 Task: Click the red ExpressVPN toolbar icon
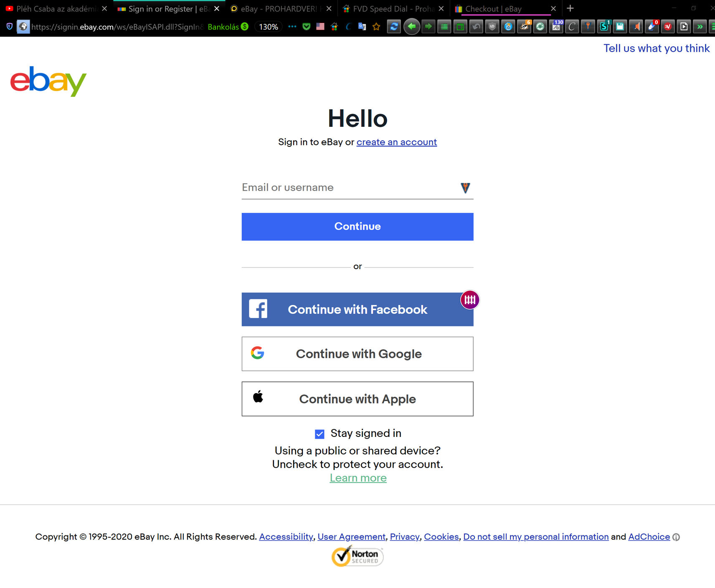pyautogui.click(x=668, y=27)
